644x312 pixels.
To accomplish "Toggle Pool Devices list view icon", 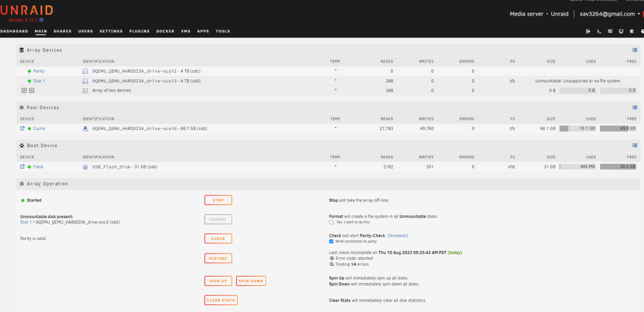I will 634,107.
